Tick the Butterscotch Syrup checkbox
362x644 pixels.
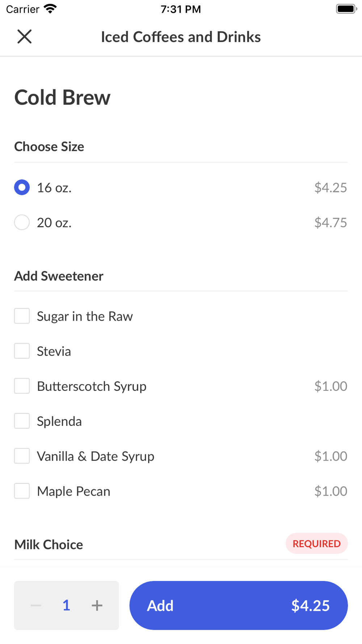click(x=22, y=386)
